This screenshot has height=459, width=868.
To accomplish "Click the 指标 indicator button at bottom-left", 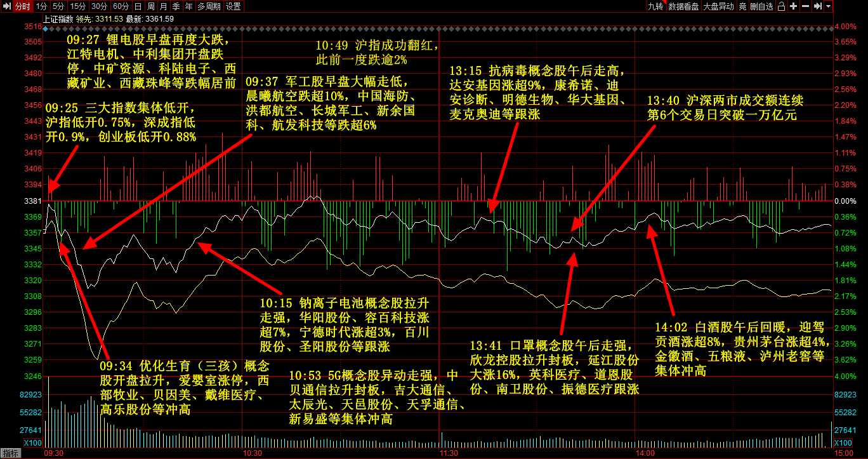I will (11, 453).
